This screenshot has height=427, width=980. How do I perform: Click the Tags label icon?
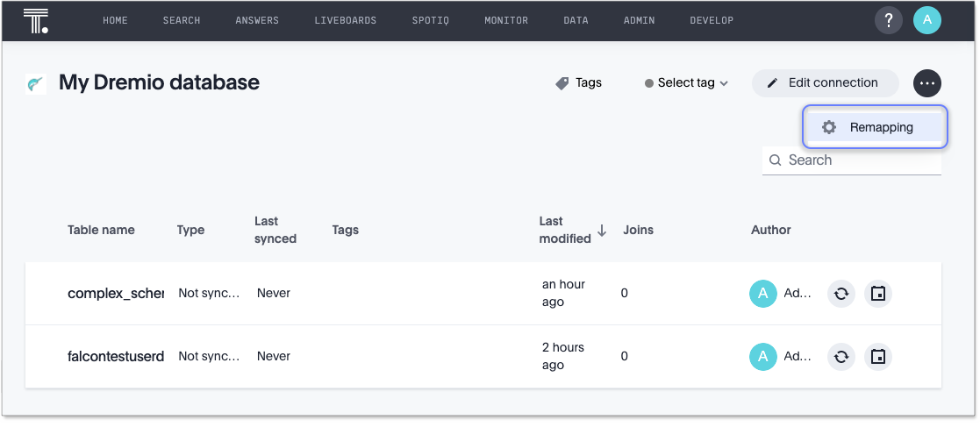click(562, 83)
